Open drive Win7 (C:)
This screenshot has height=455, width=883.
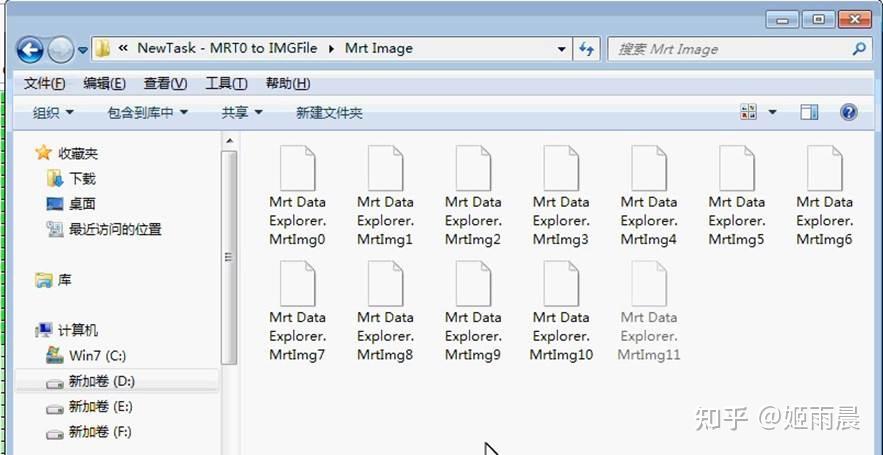[x=86, y=356]
